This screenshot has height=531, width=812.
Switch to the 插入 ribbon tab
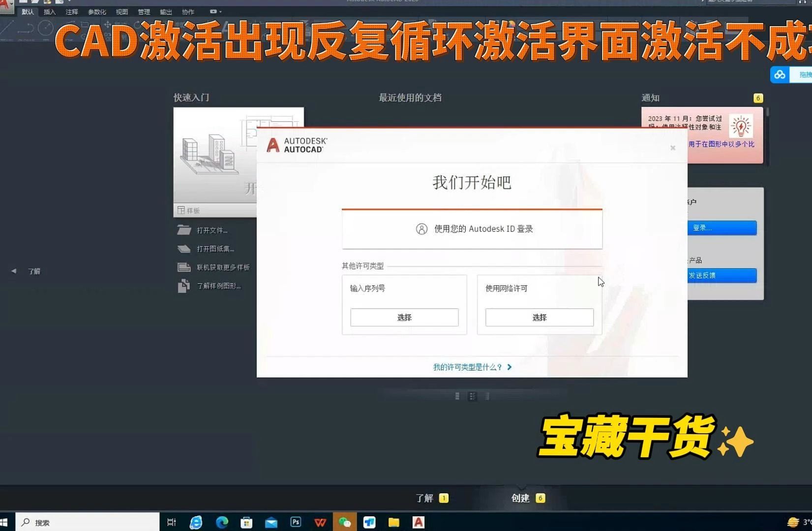(x=50, y=11)
